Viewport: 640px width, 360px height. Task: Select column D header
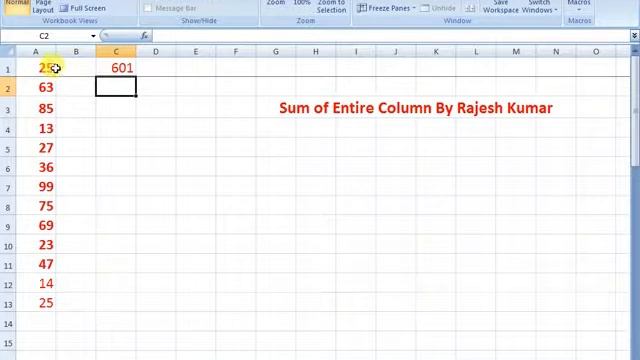point(156,51)
